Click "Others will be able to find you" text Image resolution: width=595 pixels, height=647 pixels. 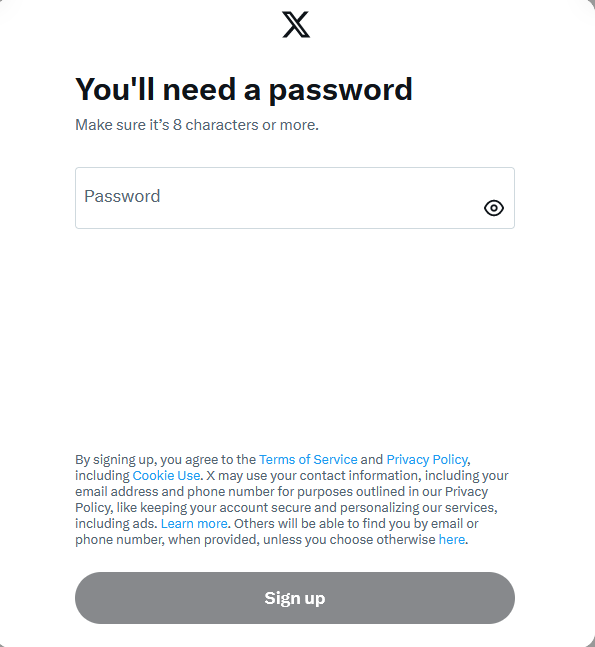[356, 523]
